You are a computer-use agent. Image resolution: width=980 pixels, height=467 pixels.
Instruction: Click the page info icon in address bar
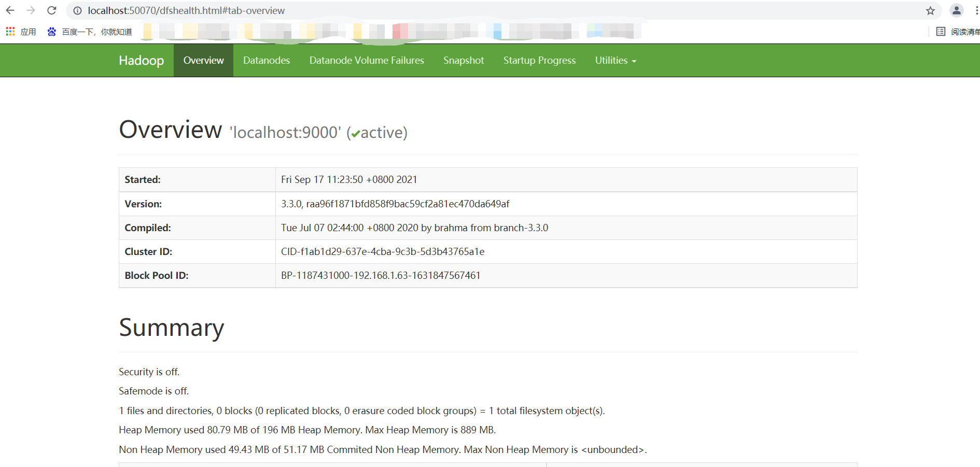pos(77,10)
